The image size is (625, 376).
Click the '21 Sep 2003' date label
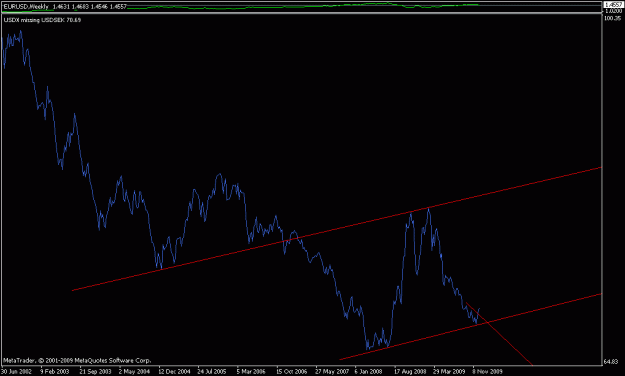coord(95,372)
